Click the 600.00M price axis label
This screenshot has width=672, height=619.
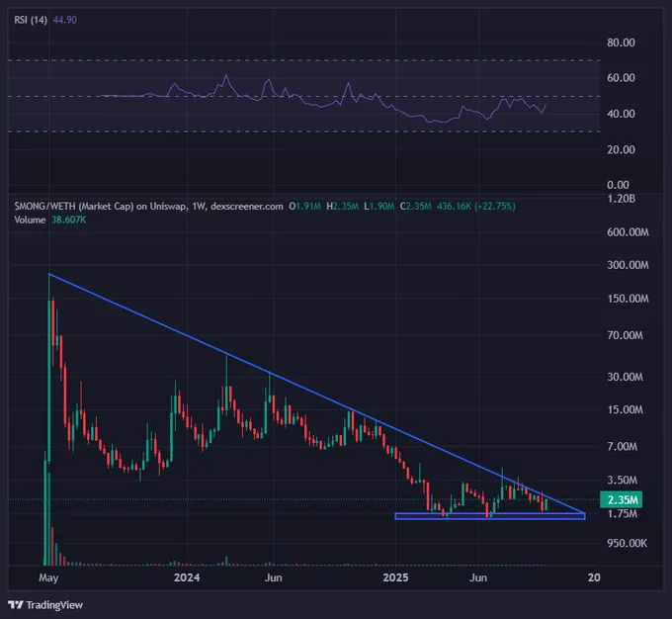[628, 232]
